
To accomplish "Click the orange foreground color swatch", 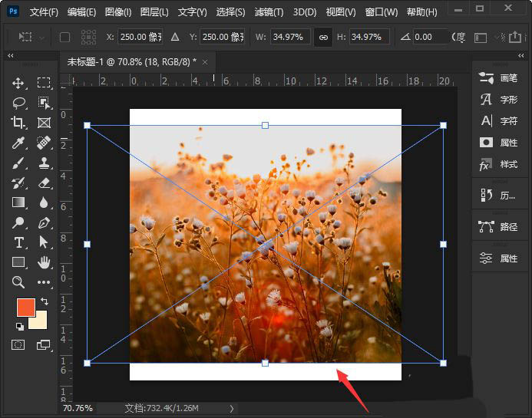I will click(x=27, y=308).
